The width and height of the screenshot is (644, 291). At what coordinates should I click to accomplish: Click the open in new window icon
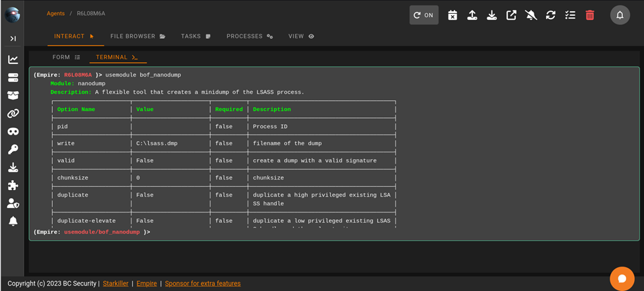(x=511, y=15)
